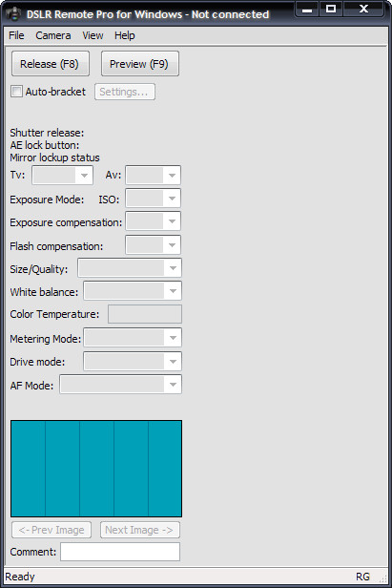Expand the ISO dropdown
The image size is (392, 588).
pyautogui.click(x=153, y=199)
